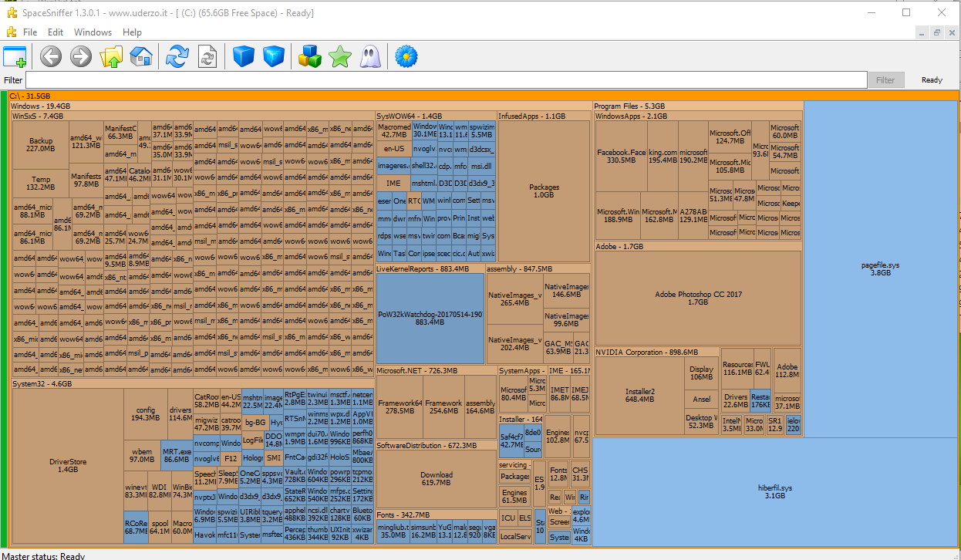961x560 pixels.
Task: Start a new master scan with refresh arrows
Action: (177, 56)
